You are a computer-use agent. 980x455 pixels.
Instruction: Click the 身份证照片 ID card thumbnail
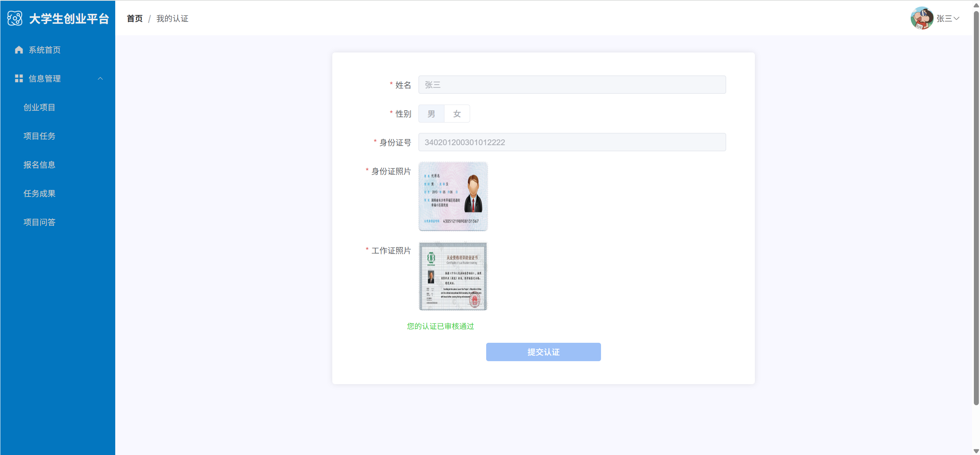453,196
